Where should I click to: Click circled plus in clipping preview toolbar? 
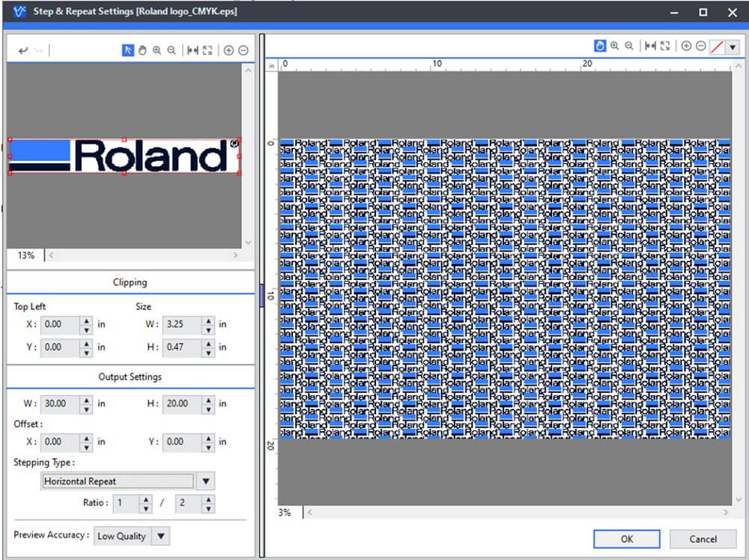click(x=228, y=50)
